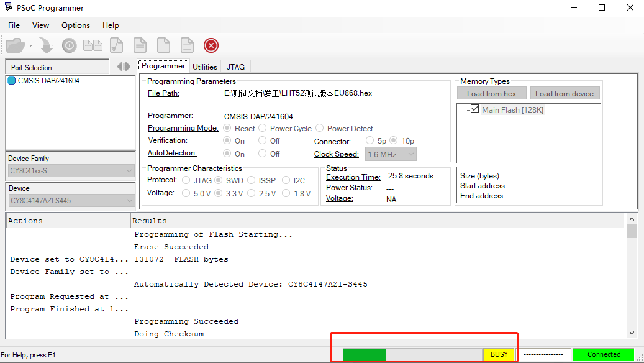The height and width of the screenshot is (363, 644).
Task: Uncheck the Main Flash [128K] checkbox
Action: [475, 109]
